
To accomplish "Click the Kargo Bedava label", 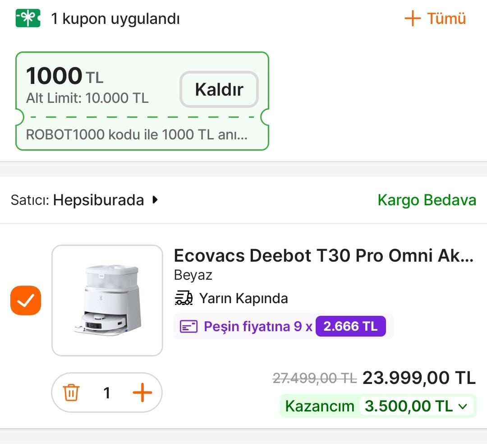I will click(427, 200).
